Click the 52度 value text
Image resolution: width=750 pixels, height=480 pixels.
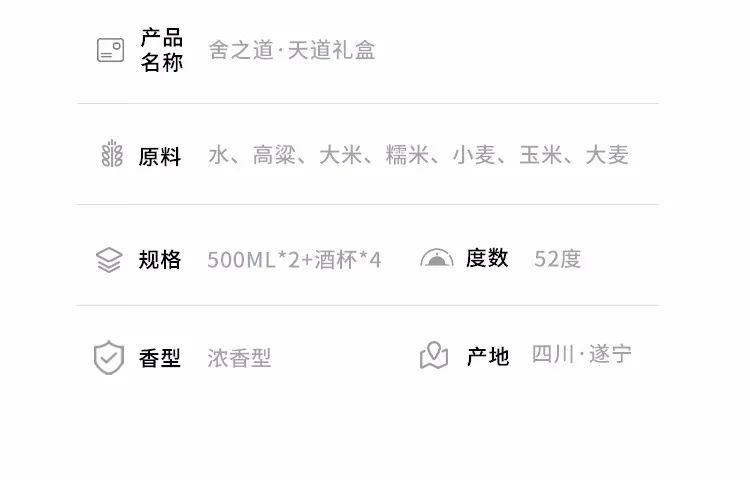coord(558,259)
